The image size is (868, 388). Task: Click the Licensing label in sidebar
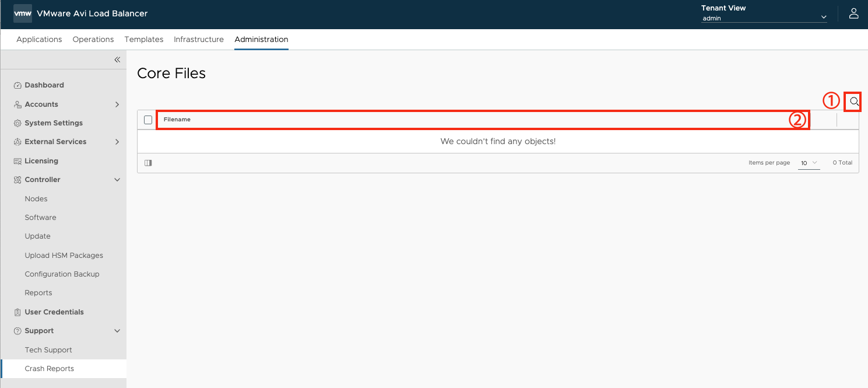tap(41, 161)
